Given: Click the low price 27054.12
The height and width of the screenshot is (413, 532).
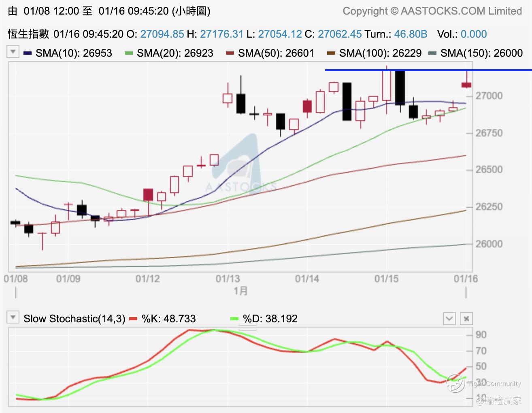Looking at the screenshot, I should pyautogui.click(x=280, y=34).
